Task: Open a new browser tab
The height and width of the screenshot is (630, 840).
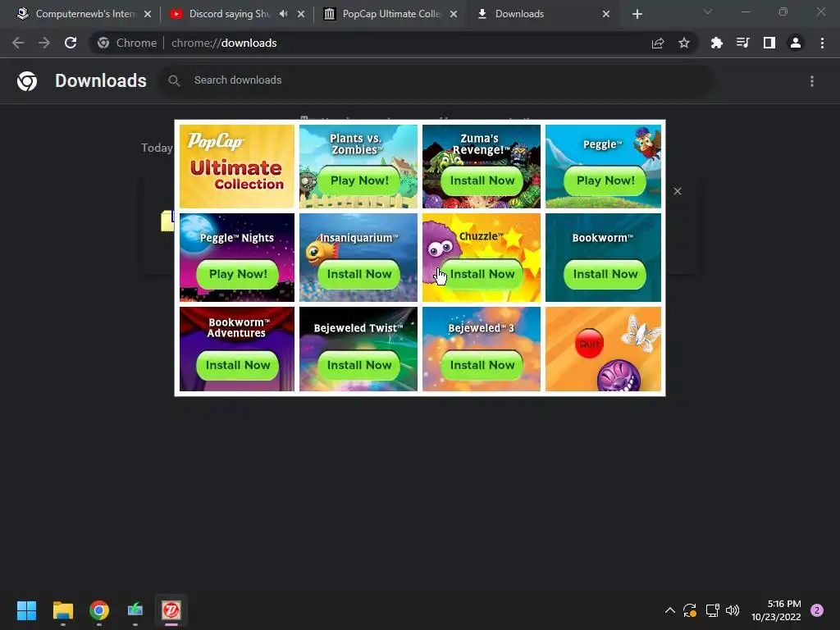Action: coord(637,14)
